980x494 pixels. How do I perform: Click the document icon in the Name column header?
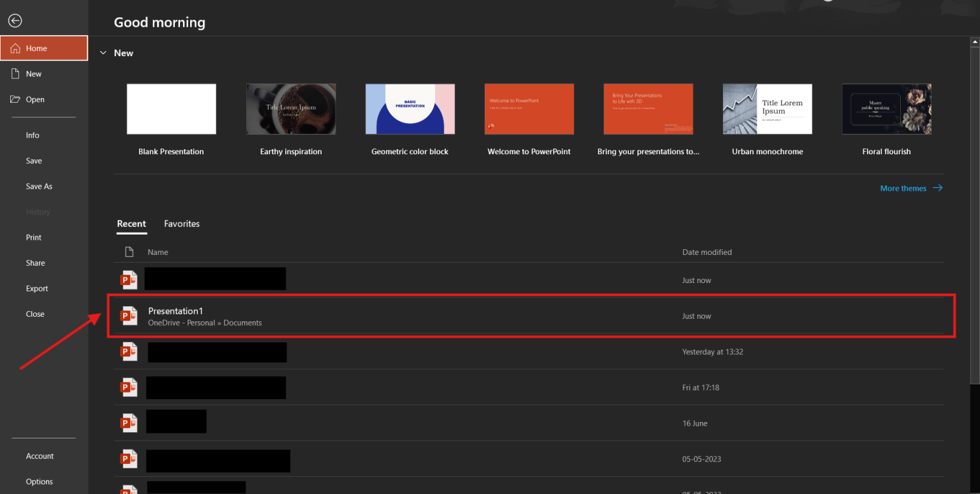(x=128, y=252)
